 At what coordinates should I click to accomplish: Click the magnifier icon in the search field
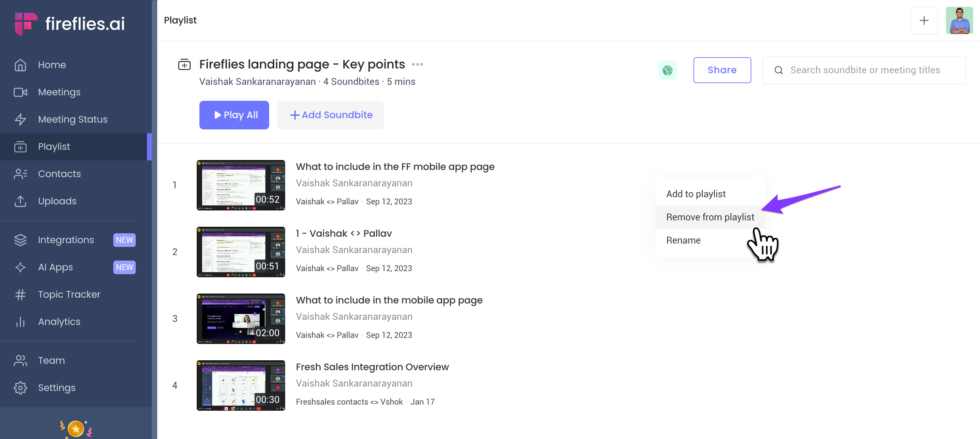(778, 70)
